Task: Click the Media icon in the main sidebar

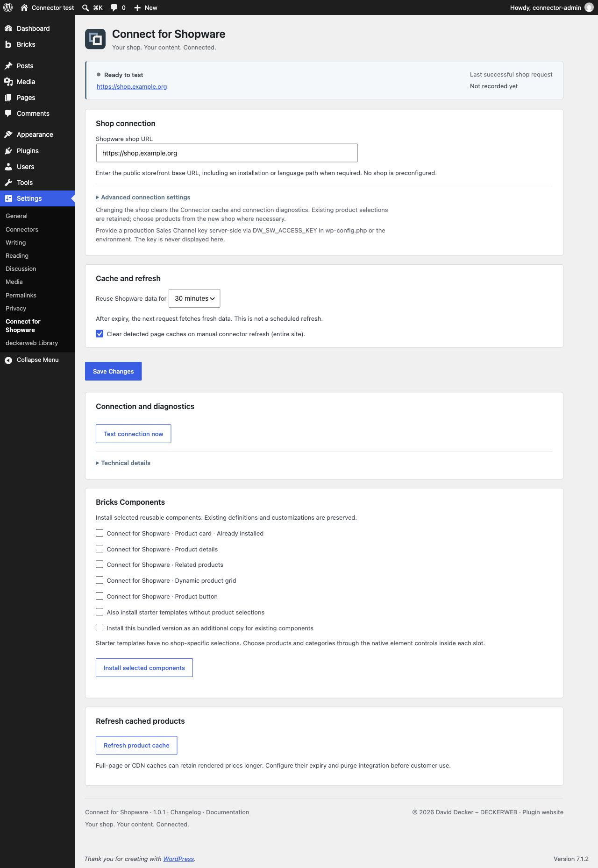Action: coord(8,82)
